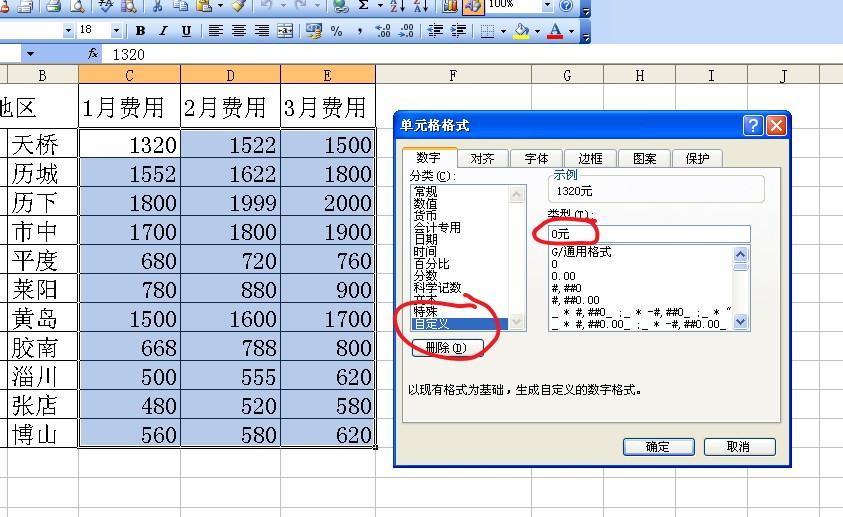Select 自定义 in the category list

459,324
